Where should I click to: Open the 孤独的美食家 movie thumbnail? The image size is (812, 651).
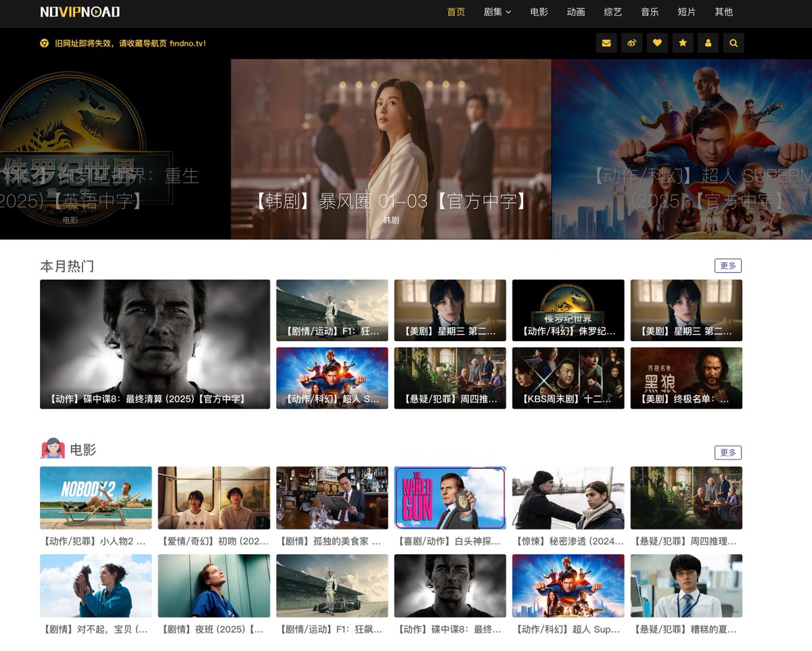click(x=332, y=498)
